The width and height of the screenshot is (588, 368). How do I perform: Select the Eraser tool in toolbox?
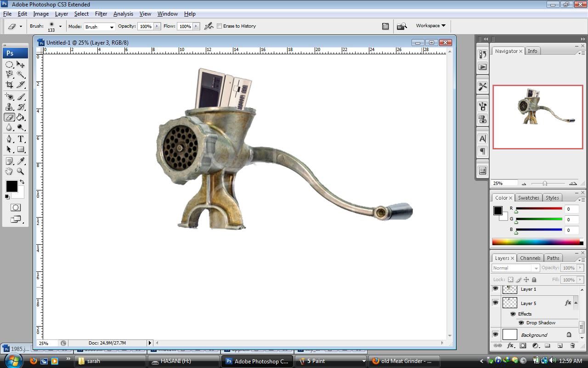click(x=9, y=117)
